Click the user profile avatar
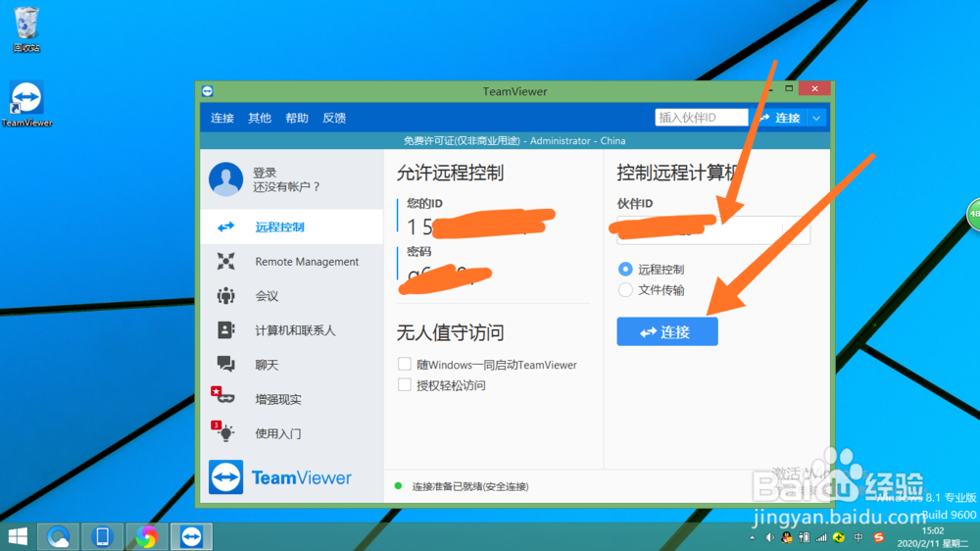 [225, 178]
